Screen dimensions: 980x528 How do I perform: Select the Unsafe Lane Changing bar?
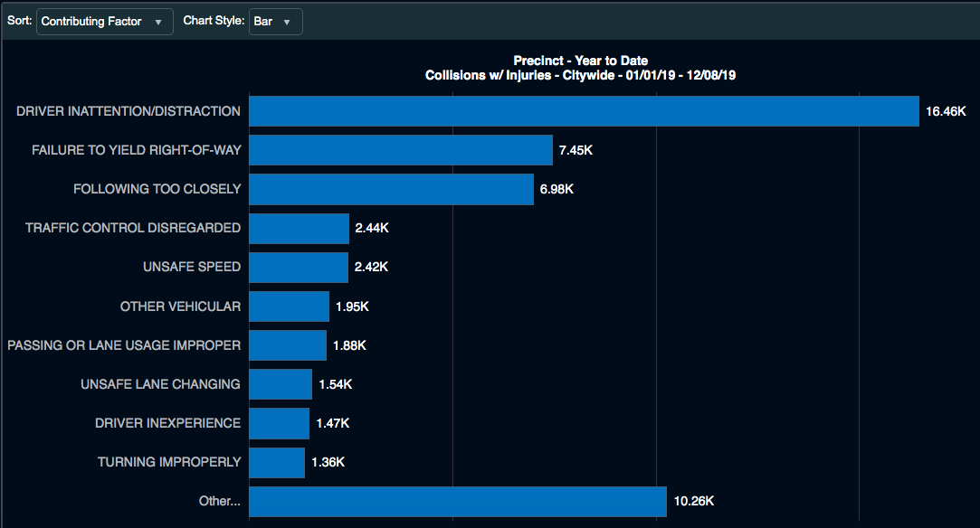coord(281,384)
